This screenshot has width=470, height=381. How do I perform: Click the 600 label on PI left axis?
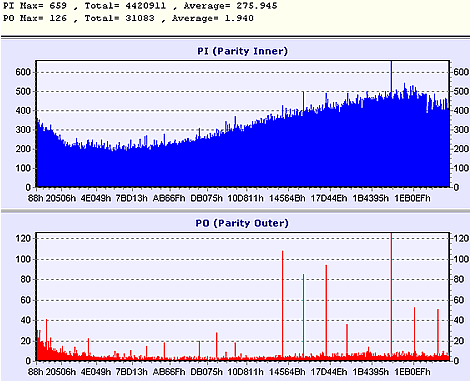(23, 72)
